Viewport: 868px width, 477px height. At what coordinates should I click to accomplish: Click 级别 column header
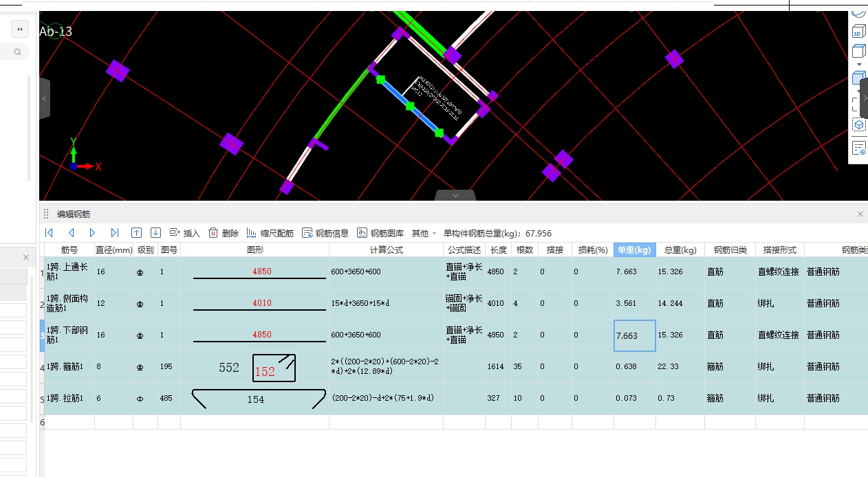pos(146,250)
